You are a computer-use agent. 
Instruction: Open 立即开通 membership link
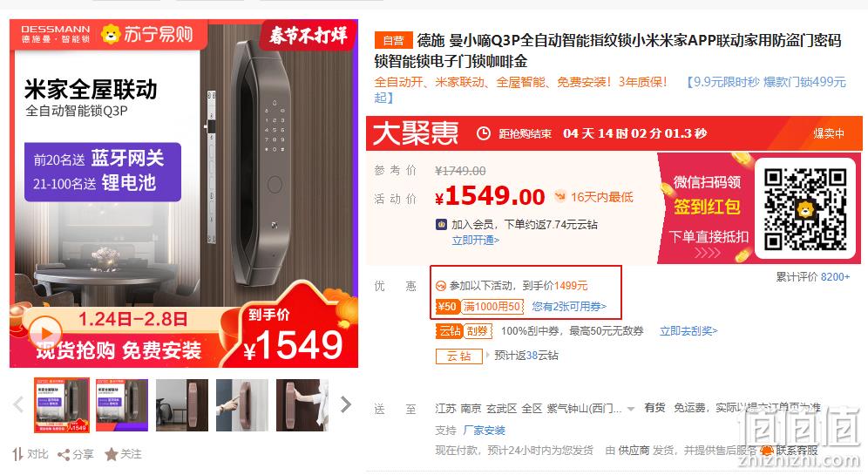coord(476,241)
